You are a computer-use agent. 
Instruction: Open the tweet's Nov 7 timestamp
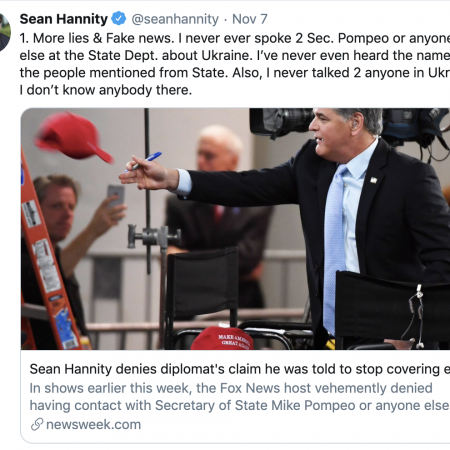250,19
